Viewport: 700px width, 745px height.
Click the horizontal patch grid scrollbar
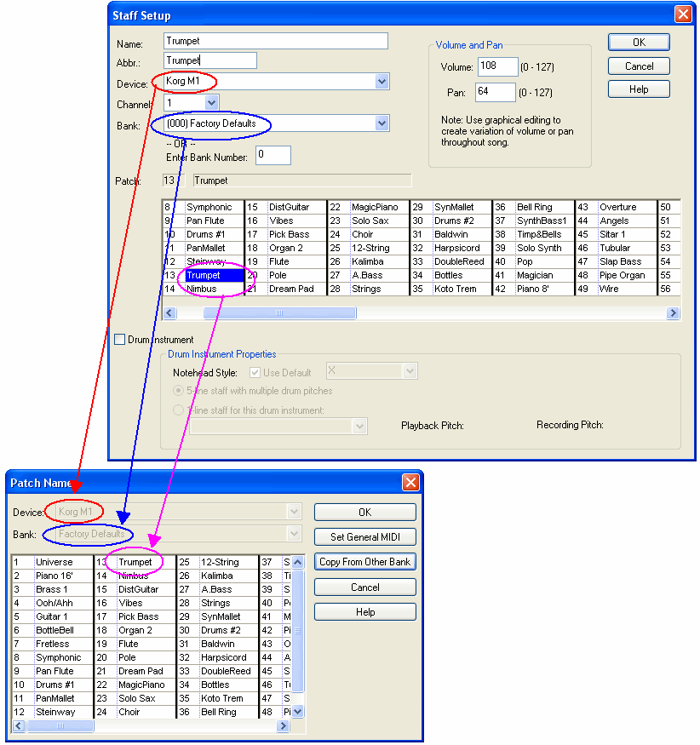[x=281, y=312]
